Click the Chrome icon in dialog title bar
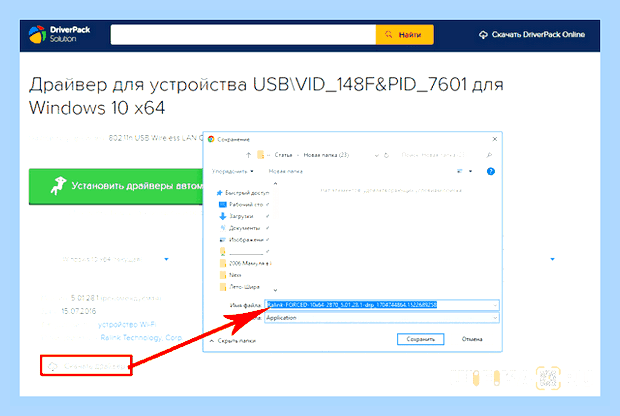This screenshot has height=416, width=620. click(211, 139)
